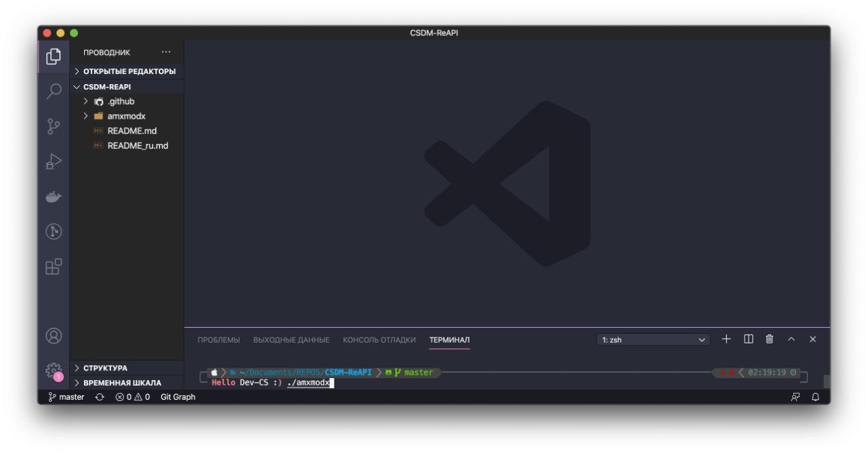Image resolution: width=868 pixels, height=454 pixels.
Task: Click the terminal command line with ./amxmodx
Action: [x=308, y=383]
